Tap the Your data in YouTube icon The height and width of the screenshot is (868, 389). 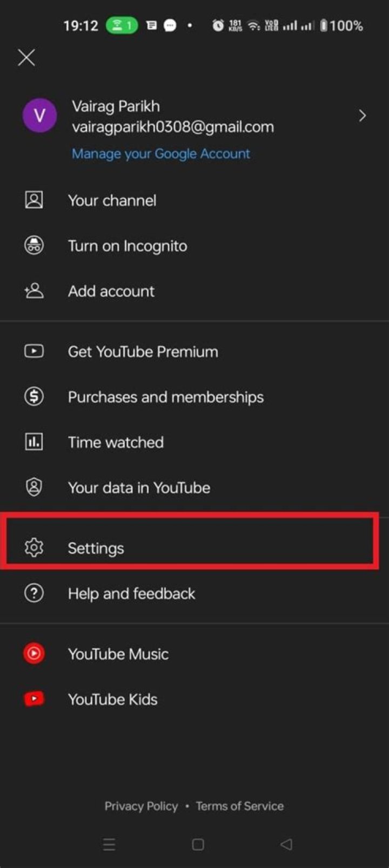click(x=33, y=487)
